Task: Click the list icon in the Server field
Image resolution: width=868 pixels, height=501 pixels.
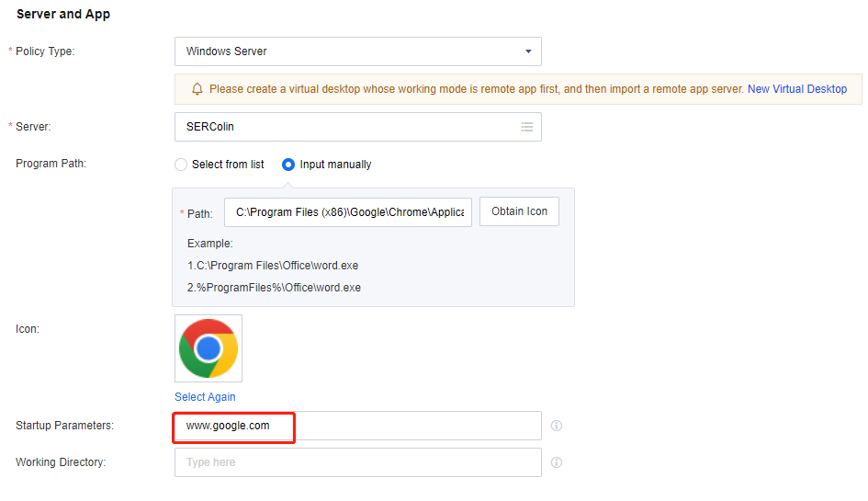Action: coord(527,127)
